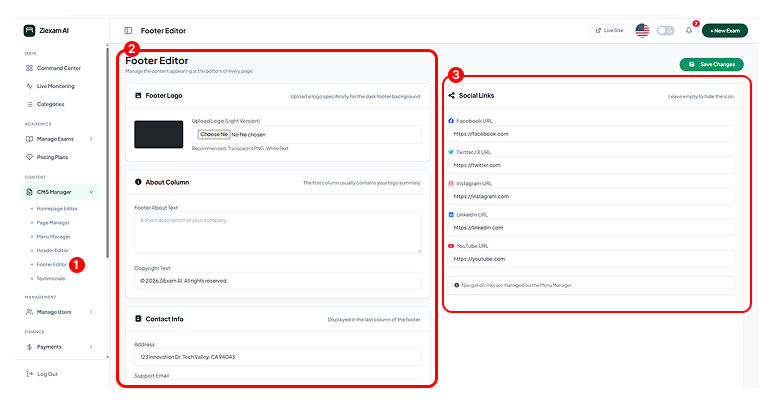Toggle the sidebar collapse icon
The width and height of the screenshot is (783, 403).
point(128,31)
